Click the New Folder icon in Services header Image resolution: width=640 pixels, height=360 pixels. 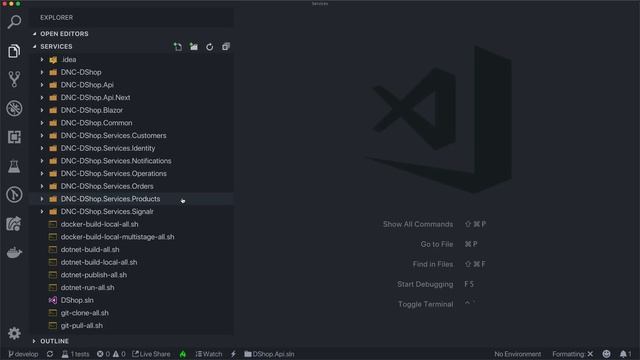click(x=194, y=47)
